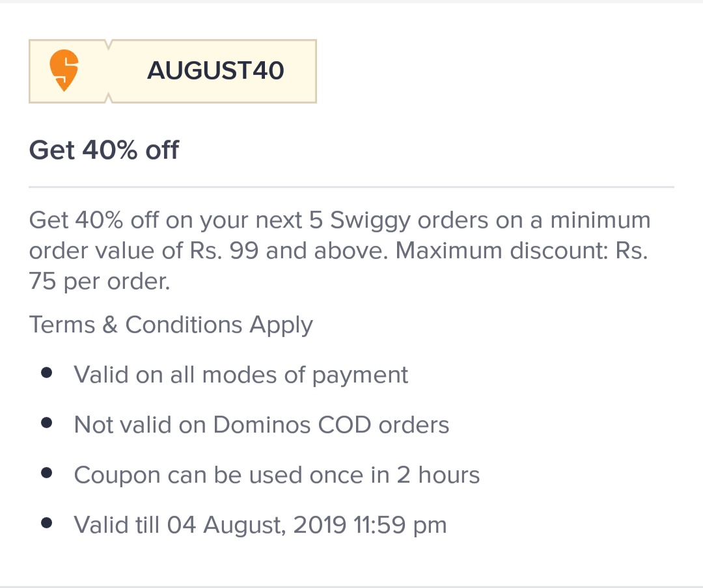Image resolution: width=703 pixels, height=588 pixels.
Task: Open the Terms & Conditions Apply text
Action: click(171, 325)
